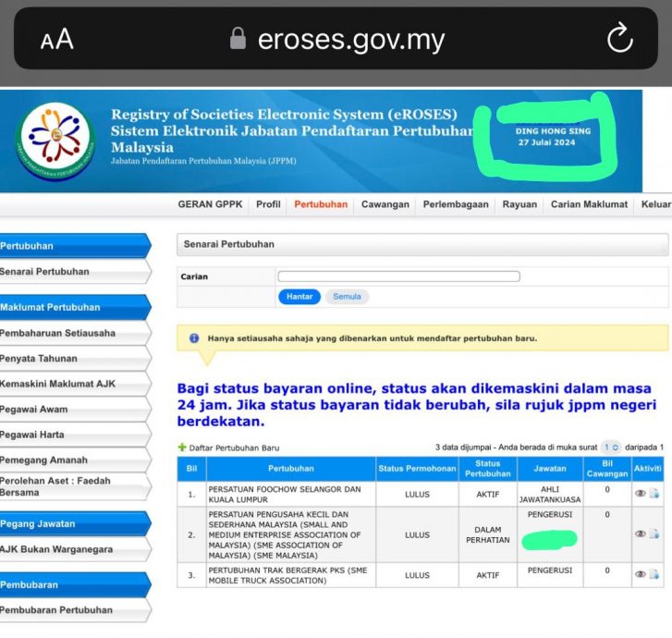Open document icon for Mobile Truck row
Viewport: 672px width, 638px height.
654,574
